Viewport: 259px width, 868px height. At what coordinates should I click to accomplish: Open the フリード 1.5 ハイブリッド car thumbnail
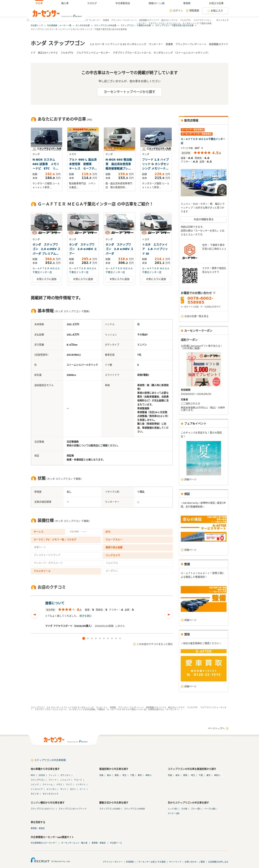[x=156, y=139]
